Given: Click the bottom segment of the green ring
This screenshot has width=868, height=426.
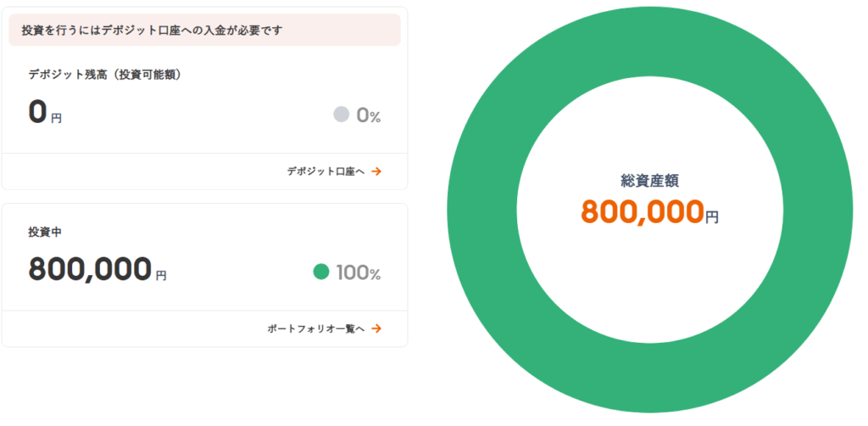Looking at the screenshot, I should click(x=650, y=378).
